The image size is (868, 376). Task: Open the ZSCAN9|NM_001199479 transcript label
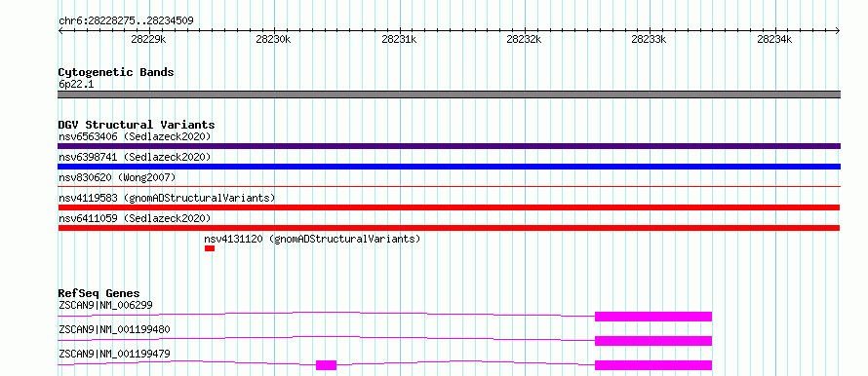pyautogui.click(x=114, y=354)
